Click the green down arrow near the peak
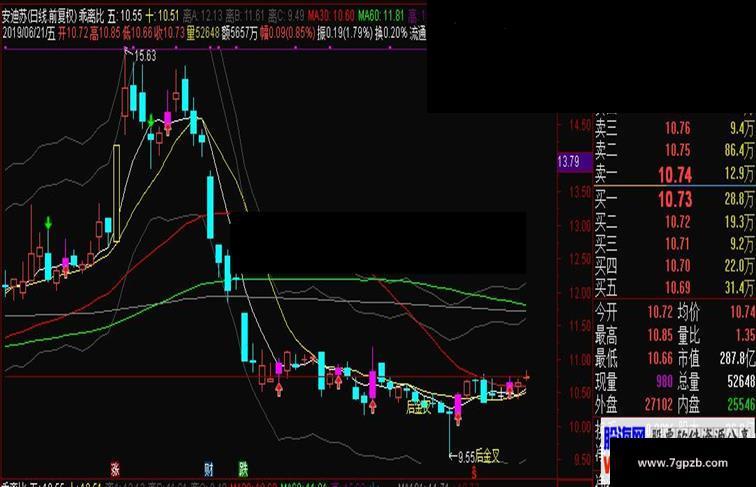This screenshot has width=756, height=487. [x=151, y=120]
